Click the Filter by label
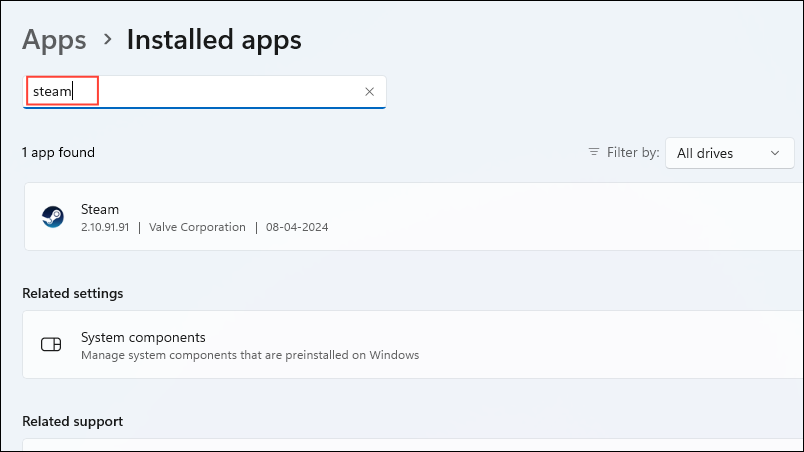Screen dimensions: 804x452 tap(633, 152)
